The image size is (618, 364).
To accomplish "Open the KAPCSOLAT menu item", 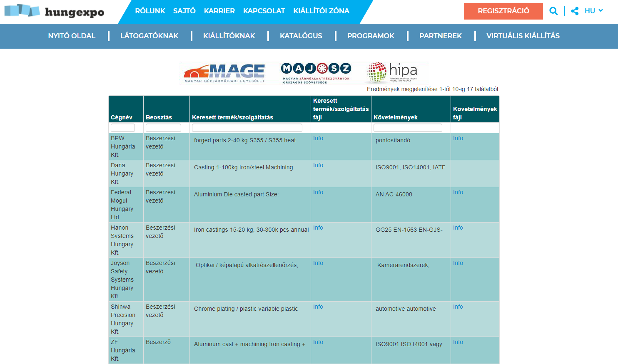I will [264, 11].
